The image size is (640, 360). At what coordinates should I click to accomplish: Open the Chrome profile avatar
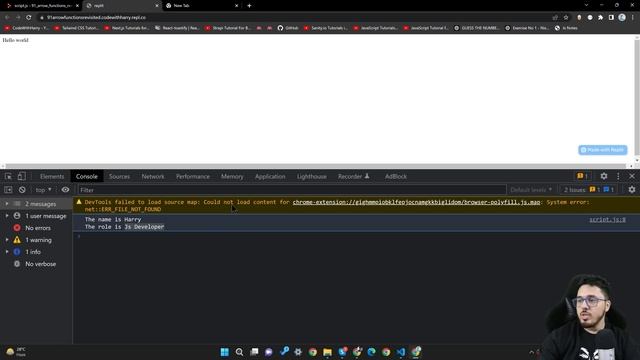click(622, 17)
